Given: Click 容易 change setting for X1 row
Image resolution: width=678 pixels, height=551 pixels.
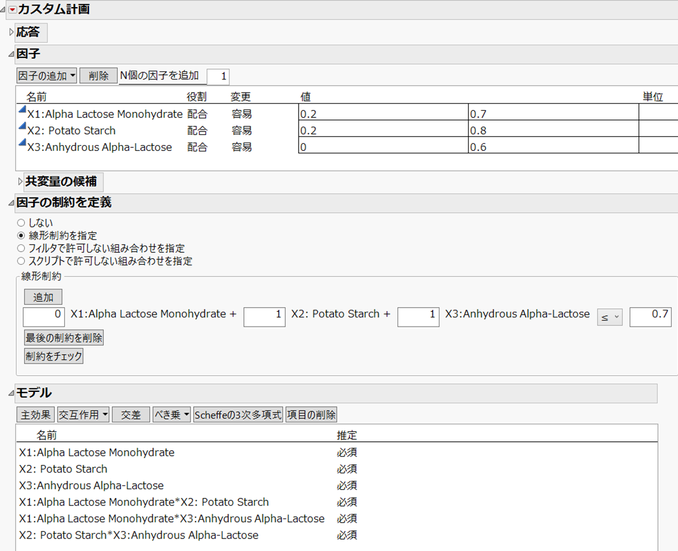Looking at the screenshot, I should tap(242, 114).
